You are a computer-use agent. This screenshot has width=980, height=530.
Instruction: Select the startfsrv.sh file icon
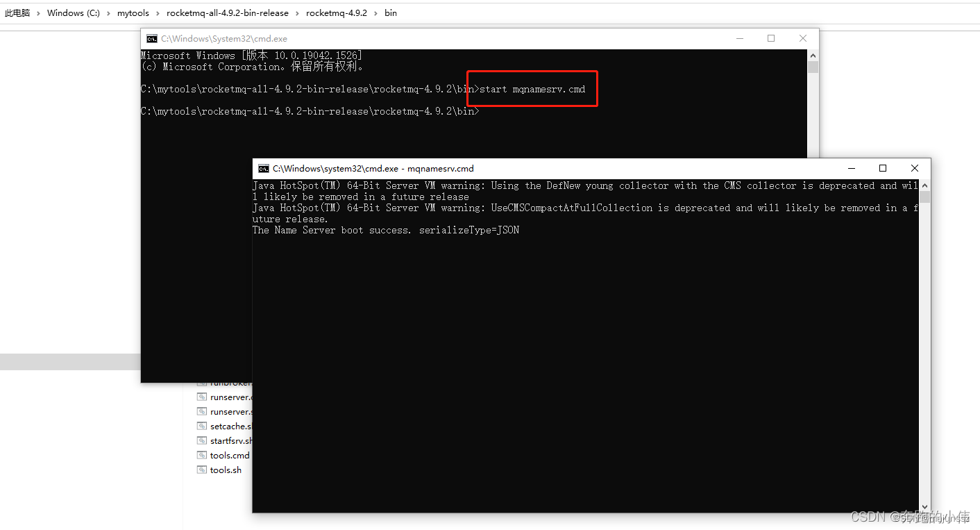click(x=201, y=441)
